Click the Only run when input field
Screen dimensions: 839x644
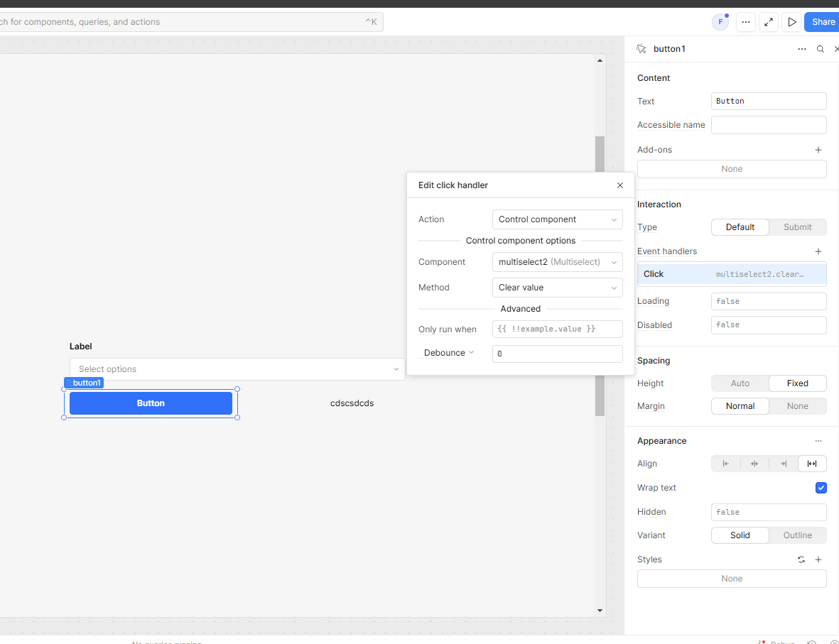click(x=557, y=329)
